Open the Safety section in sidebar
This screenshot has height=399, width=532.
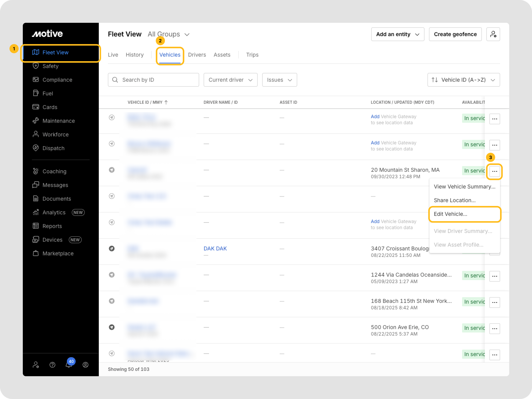click(50, 66)
